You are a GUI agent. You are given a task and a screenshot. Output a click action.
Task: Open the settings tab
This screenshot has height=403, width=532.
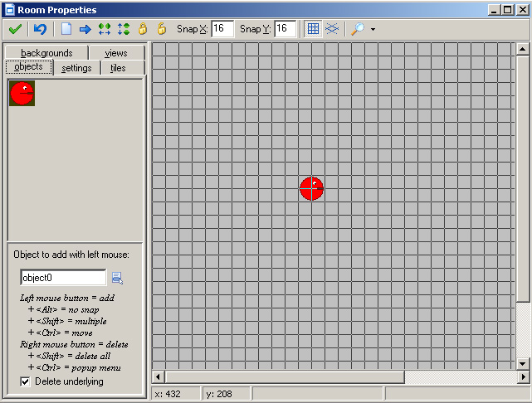click(76, 68)
